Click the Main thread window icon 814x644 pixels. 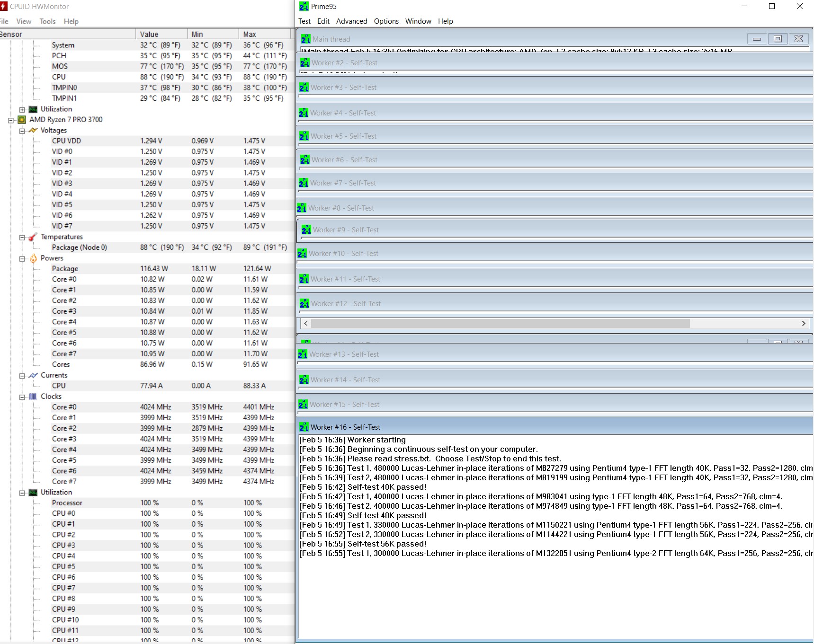(x=306, y=39)
